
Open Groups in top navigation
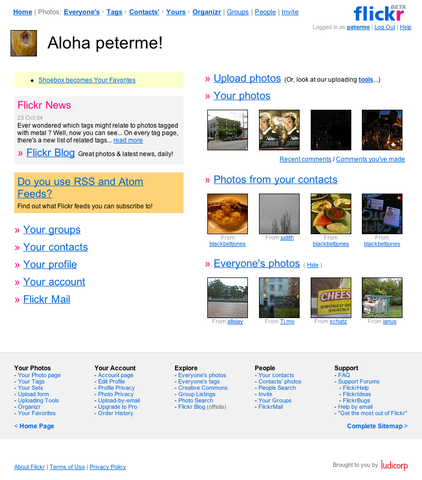[x=238, y=12]
